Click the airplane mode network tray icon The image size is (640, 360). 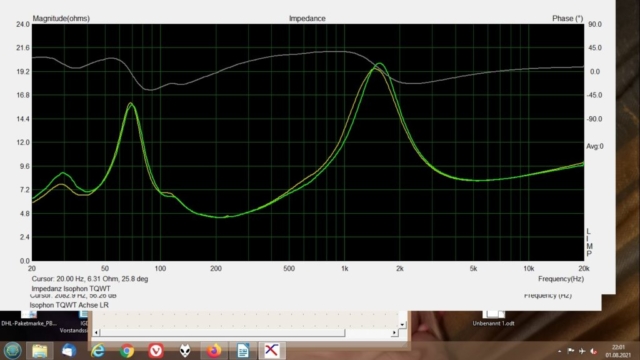coord(582,351)
